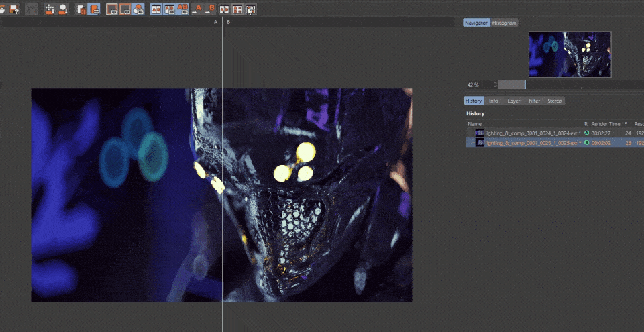This screenshot has width=644, height=332.
Task: Click the zoom percentage stepper arrows
Action: 495,85
